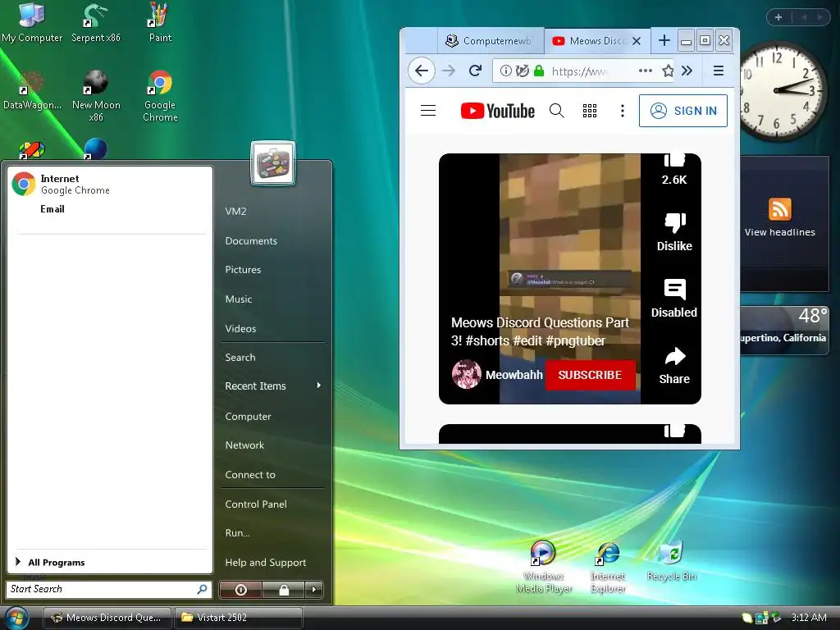Click the user account picture in the Start menu
The image size is (840, 630).
point(272,163)
